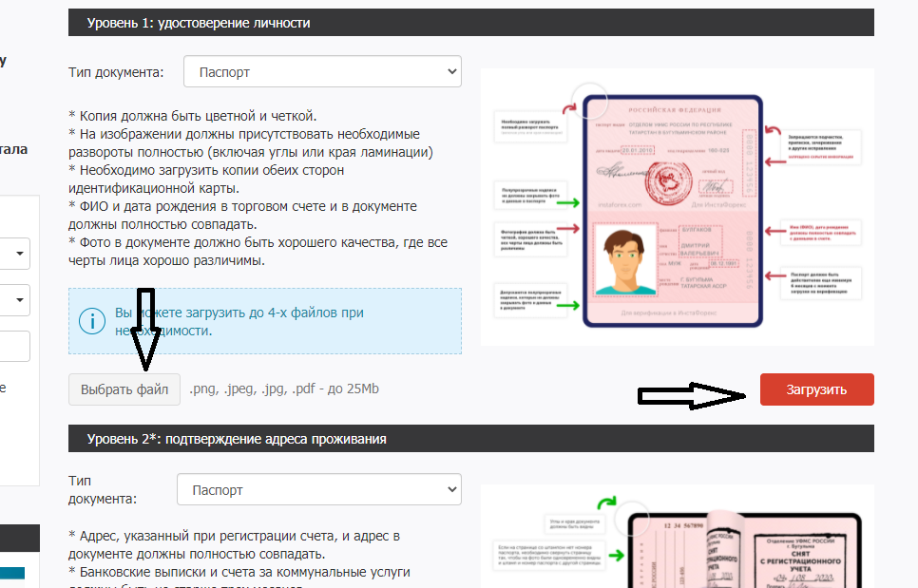Viewport: 918px width, 588px height.
Task: Open Level 2 document type dropdown
Action: point(318,490)
